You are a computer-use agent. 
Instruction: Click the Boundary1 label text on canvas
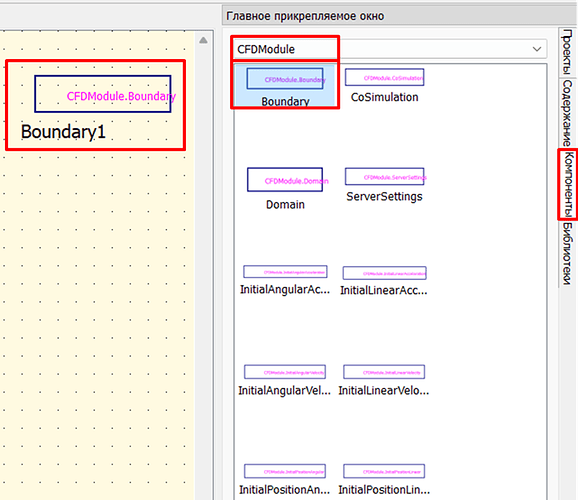(x=63, y=132)
